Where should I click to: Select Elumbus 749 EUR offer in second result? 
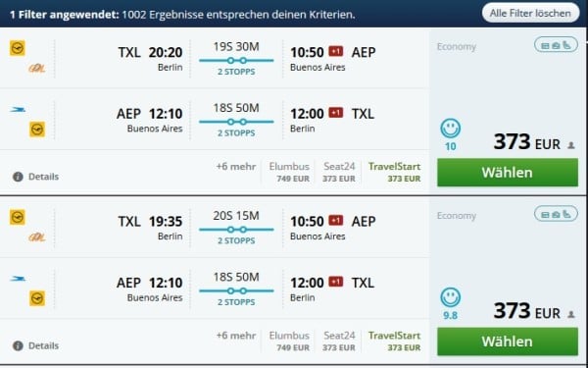(289, 341)
